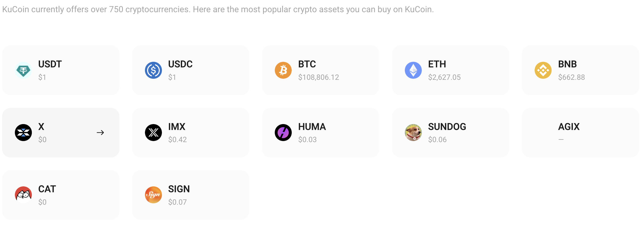Screen dimensions: 644x228
Task: Click the $662.88 BNB price
Action: (572, 77)
